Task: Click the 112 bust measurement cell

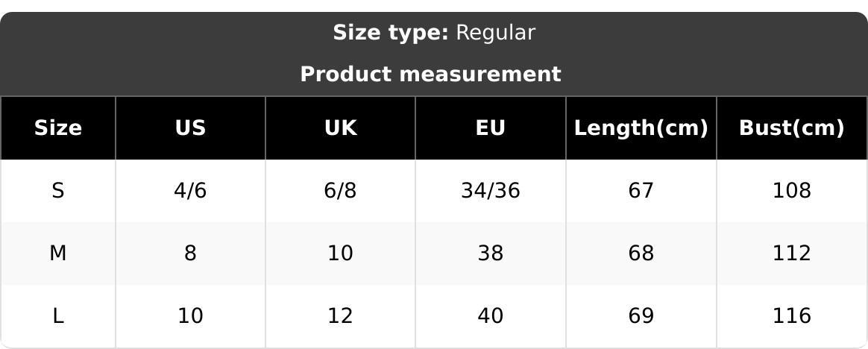Action: [791, 254]
